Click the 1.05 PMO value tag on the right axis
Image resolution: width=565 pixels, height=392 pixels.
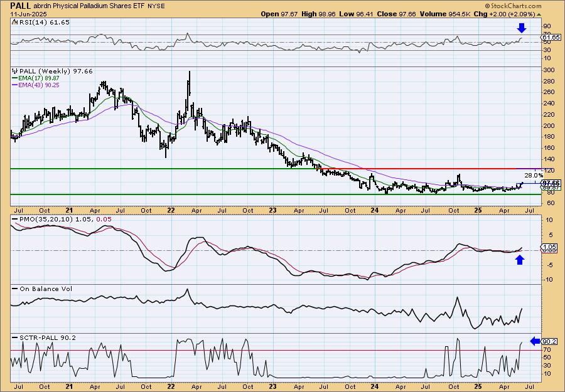[x=550, y=247]
